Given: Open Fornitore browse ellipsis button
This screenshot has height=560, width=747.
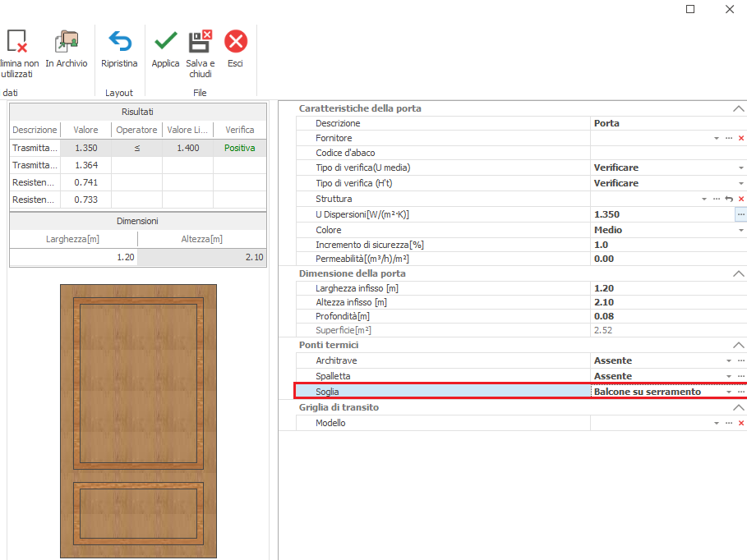Looking at the screenshot, I should pyautogui.click(x=729, y=138).
